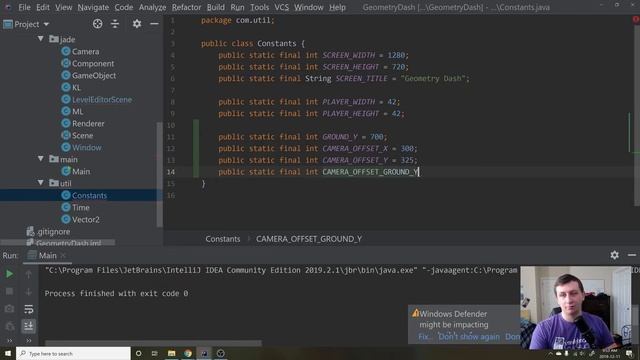Collapse the jade folder

(40, 39)
